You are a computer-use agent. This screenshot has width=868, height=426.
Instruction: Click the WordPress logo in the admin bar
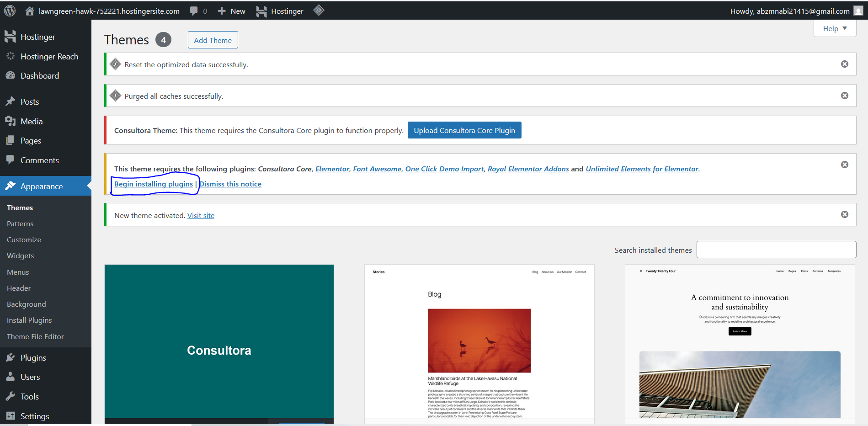click(10, 10)
